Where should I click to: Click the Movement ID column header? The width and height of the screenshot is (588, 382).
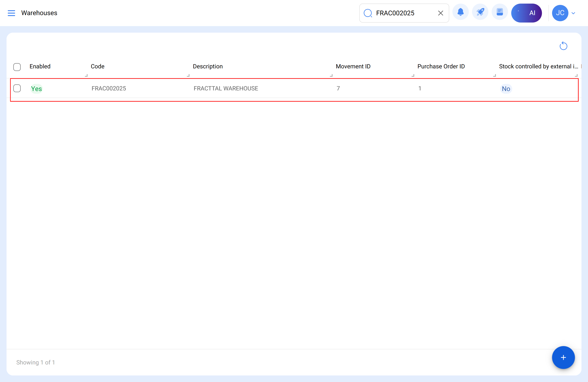[353, 67]
